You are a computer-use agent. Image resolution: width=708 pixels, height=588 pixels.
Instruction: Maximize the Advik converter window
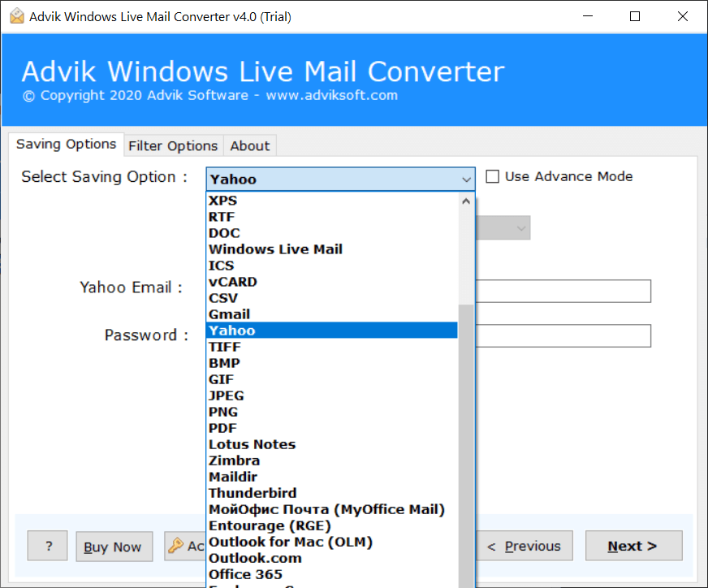635,16
